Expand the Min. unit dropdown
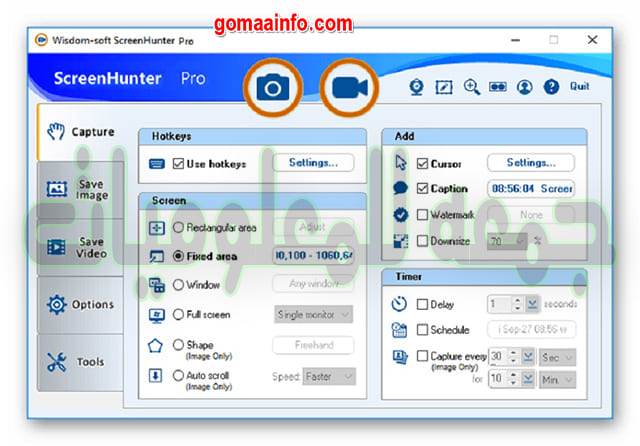640x446 pixels. point(557,380)
